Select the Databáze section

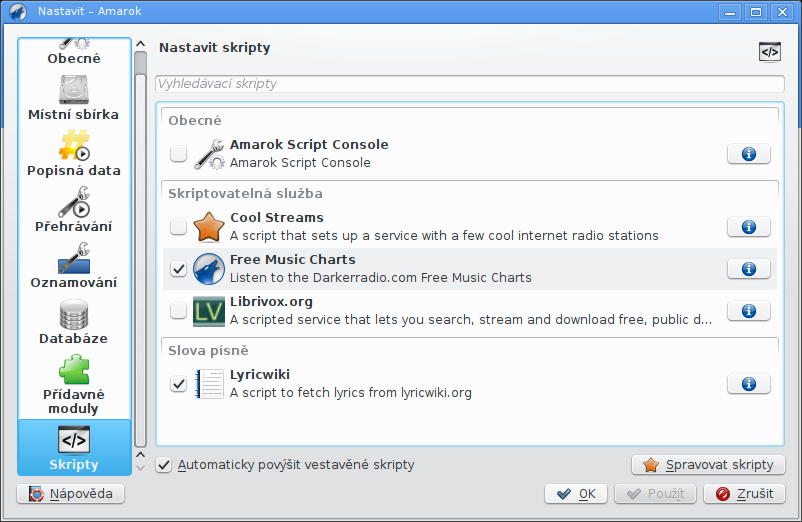click(74, 322)
